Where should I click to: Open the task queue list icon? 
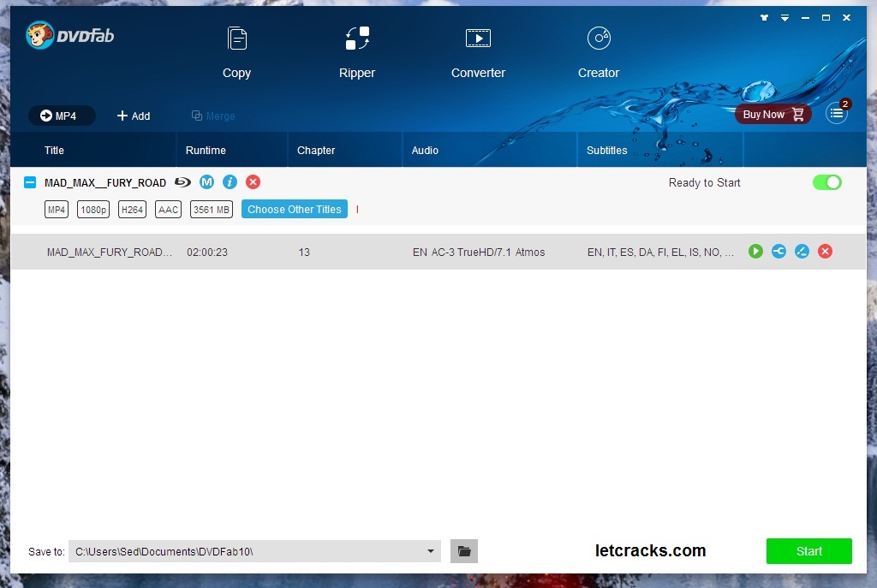tap(837, 114)
